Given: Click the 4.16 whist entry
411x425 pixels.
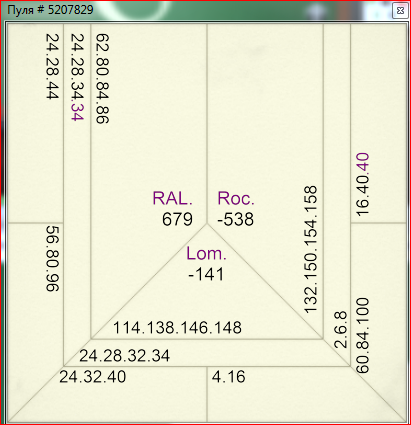Looking at the screenshot, I should point(229,377).
